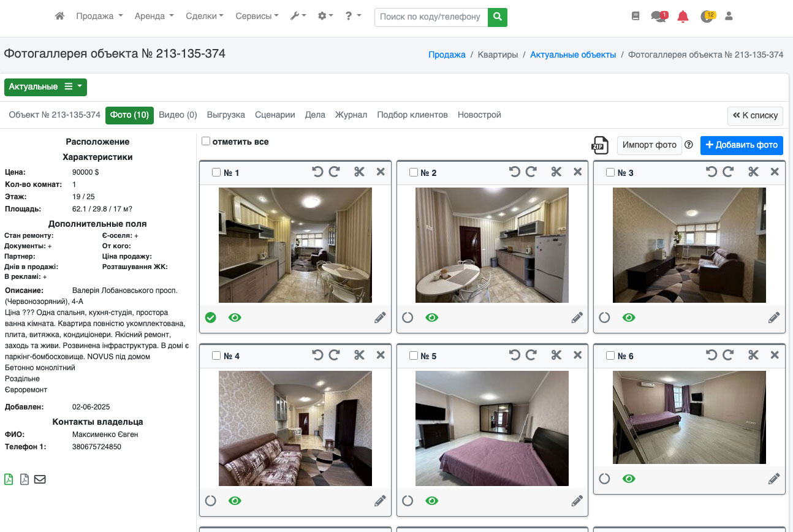The width and height of the screenshot is (793, 532).
Task: Edit photo № 5 with pencil icon
Action: click(x=577, y=501)
